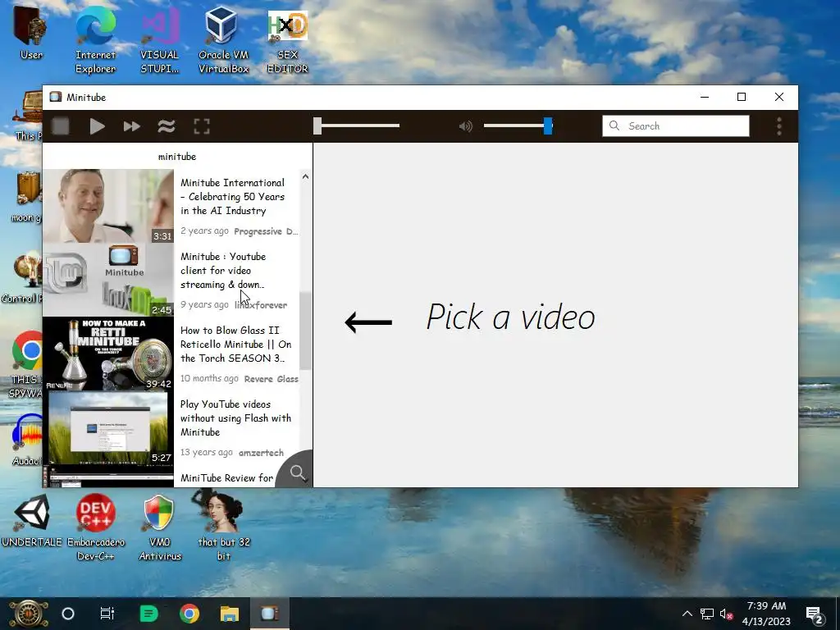The height and width of the screenshot is (630, 840).
Task: Mute audio with the speaker icon
Action: tap(466, 126)
